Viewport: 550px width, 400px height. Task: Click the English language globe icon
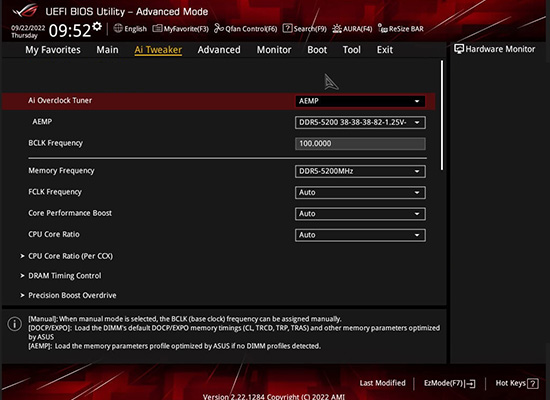(x=118, y=28)
